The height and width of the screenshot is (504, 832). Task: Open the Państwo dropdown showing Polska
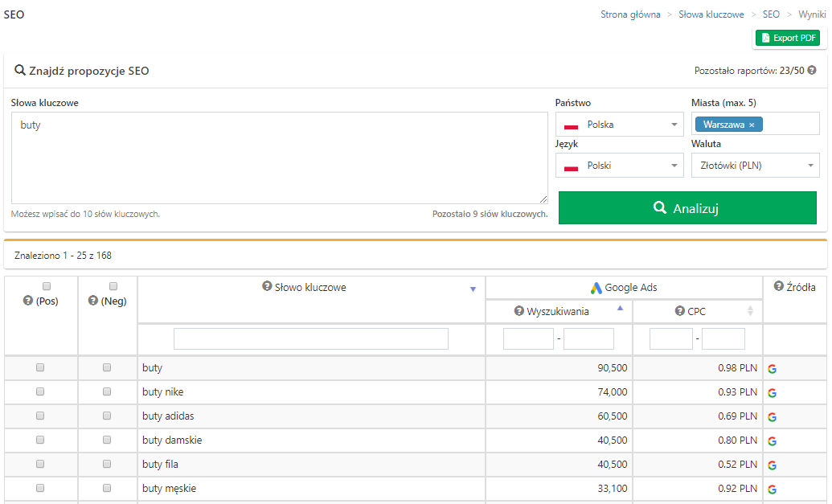pos(620,125)
